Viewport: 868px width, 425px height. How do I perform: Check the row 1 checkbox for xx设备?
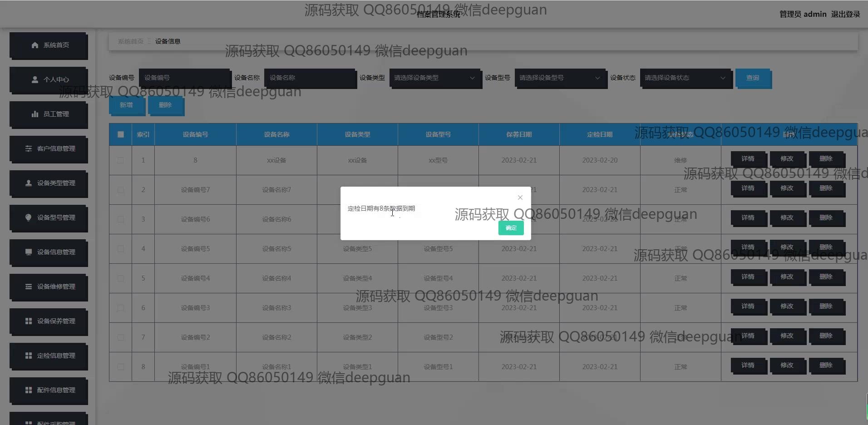click(121, 160)
